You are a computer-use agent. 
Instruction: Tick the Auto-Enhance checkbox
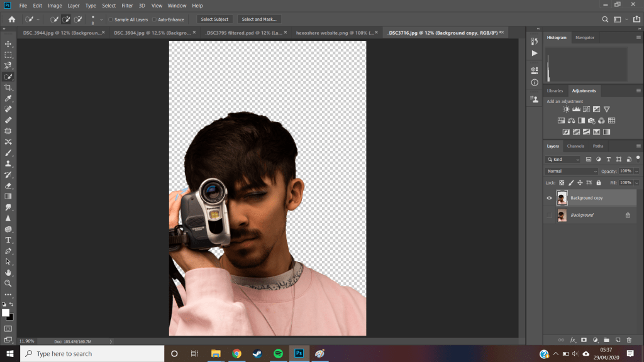pos(155,19)
